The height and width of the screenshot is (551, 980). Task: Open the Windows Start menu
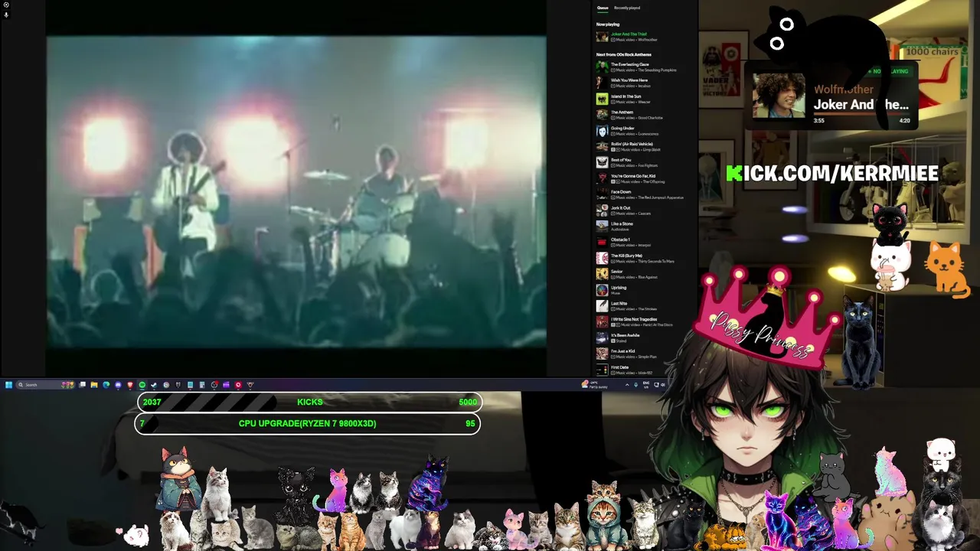click(x=8, y=385)
